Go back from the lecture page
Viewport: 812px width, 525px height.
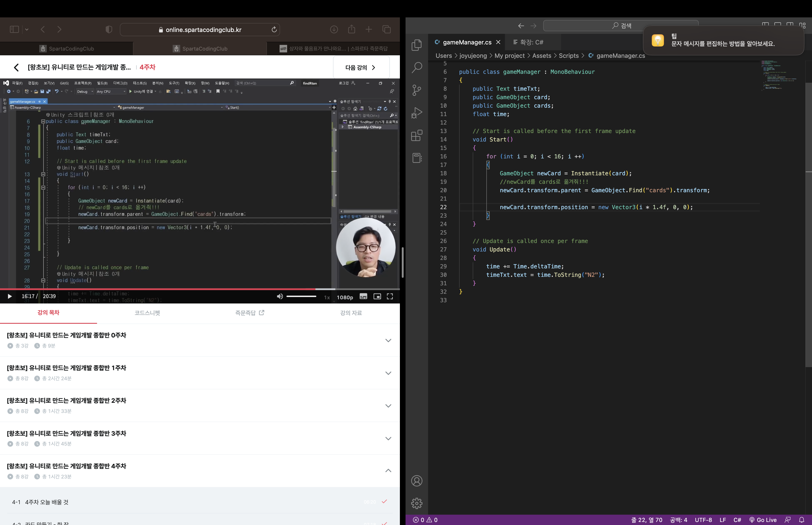point(16,67)
